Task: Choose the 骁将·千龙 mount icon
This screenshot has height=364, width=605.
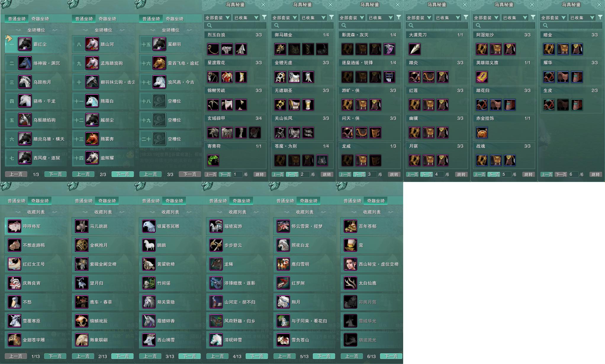Action: point(25,101)
